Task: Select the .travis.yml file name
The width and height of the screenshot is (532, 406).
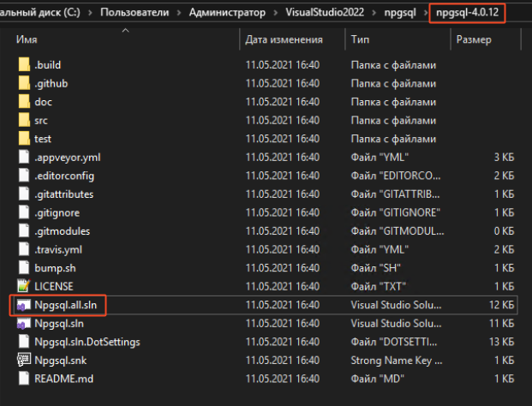Action: (x=58, y=249)
